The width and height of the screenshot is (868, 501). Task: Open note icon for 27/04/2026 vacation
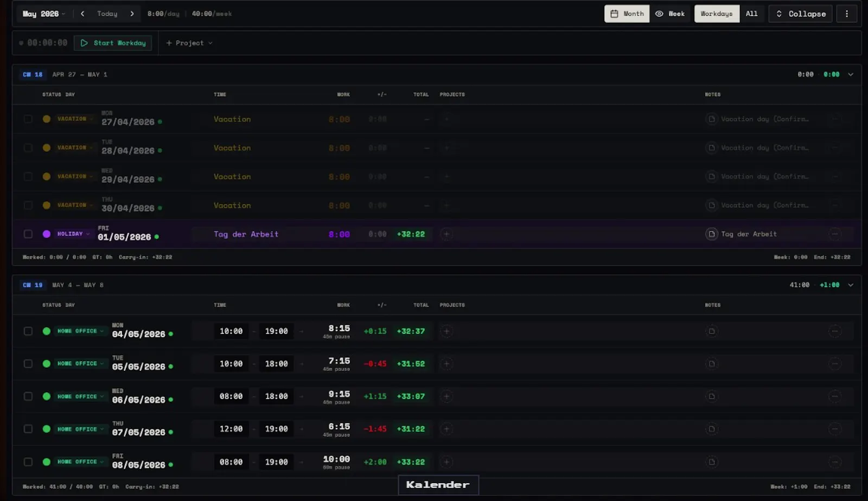pyautogui.click(x=711, y=119)
